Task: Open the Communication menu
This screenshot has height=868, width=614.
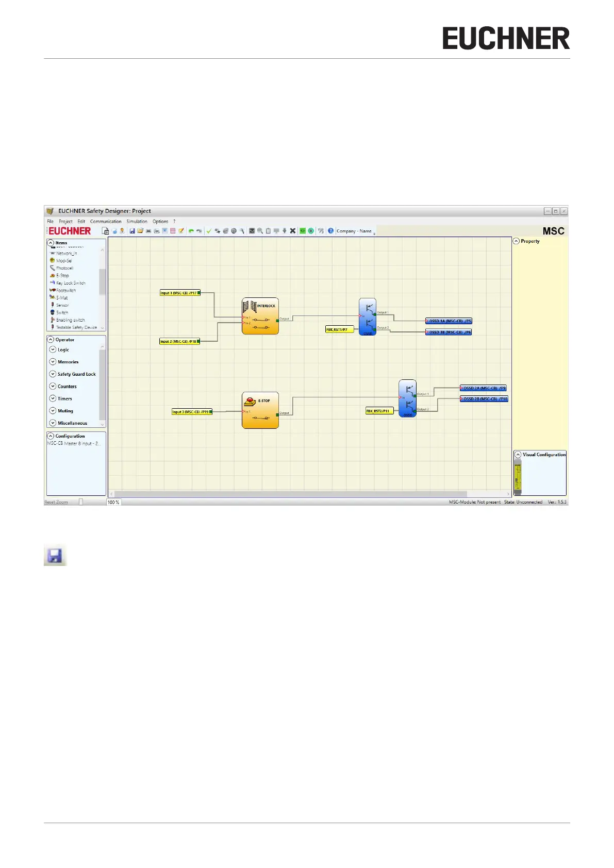Action: (106, 222)
